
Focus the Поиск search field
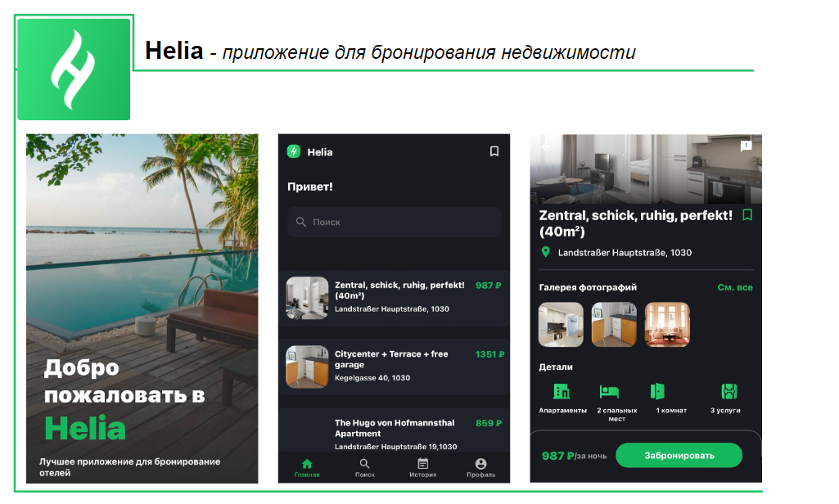click(395, 222)
